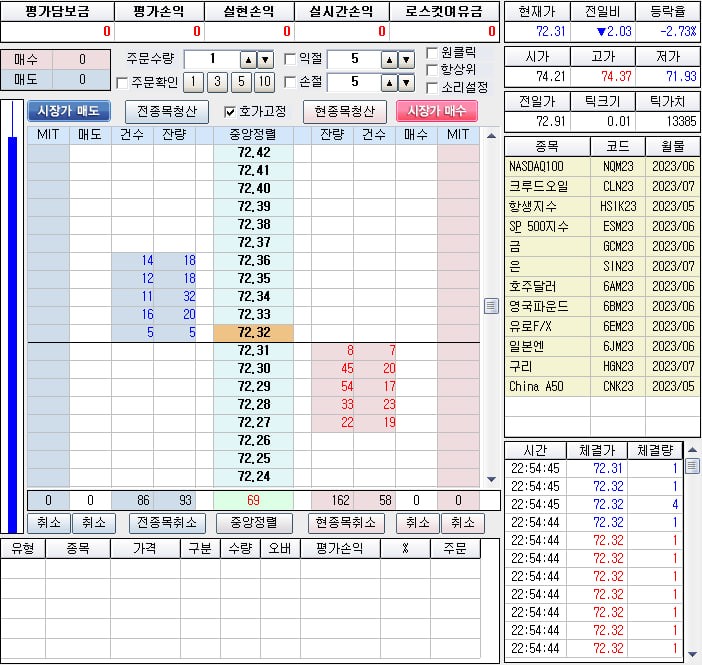Click the 주문수량 input field
This screenshot has width=702, height=665.
click(212, 59)
